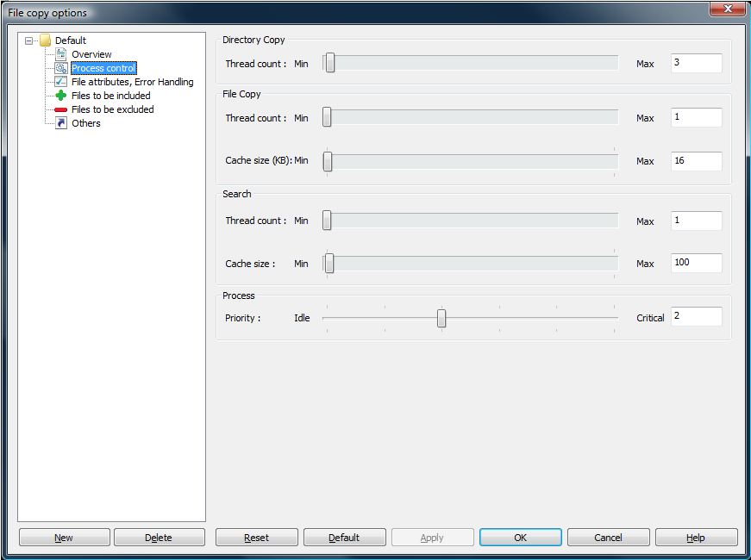Select the Others settings entry
The height and width of the screenshot is (560, 751).
pos(85,123)
